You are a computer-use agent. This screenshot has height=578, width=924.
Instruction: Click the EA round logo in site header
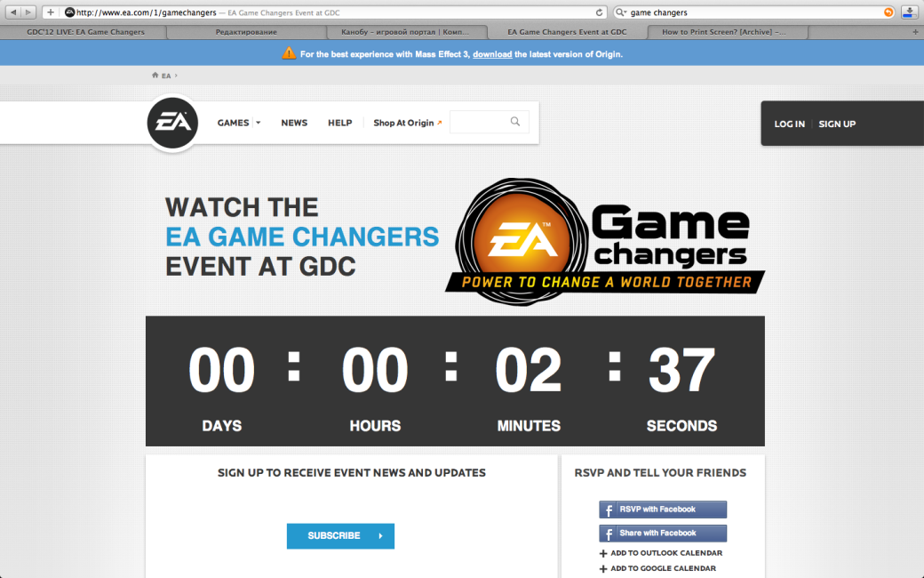172,123
